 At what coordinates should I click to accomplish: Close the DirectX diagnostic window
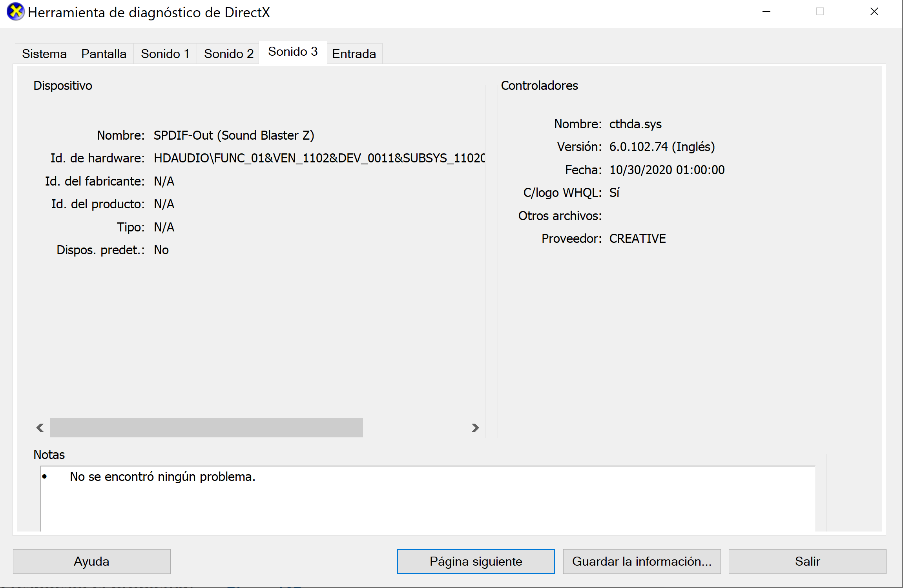874,12
